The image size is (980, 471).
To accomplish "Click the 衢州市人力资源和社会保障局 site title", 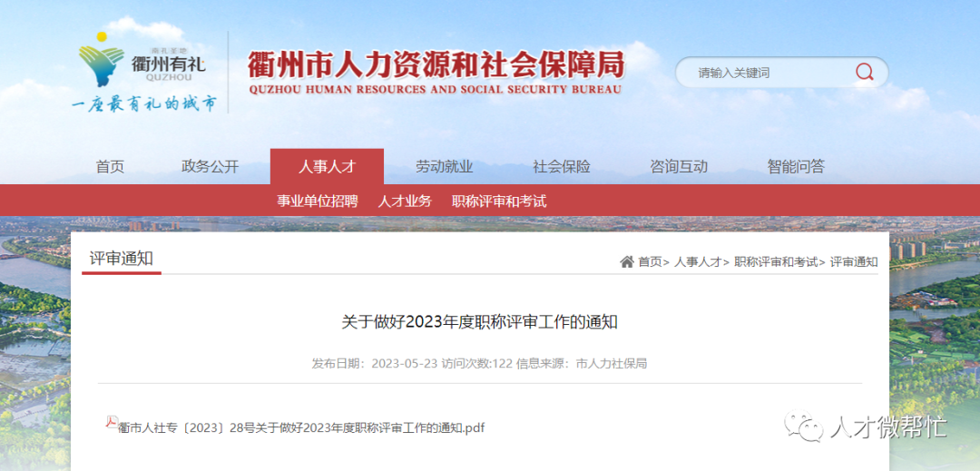I will 436,64.
